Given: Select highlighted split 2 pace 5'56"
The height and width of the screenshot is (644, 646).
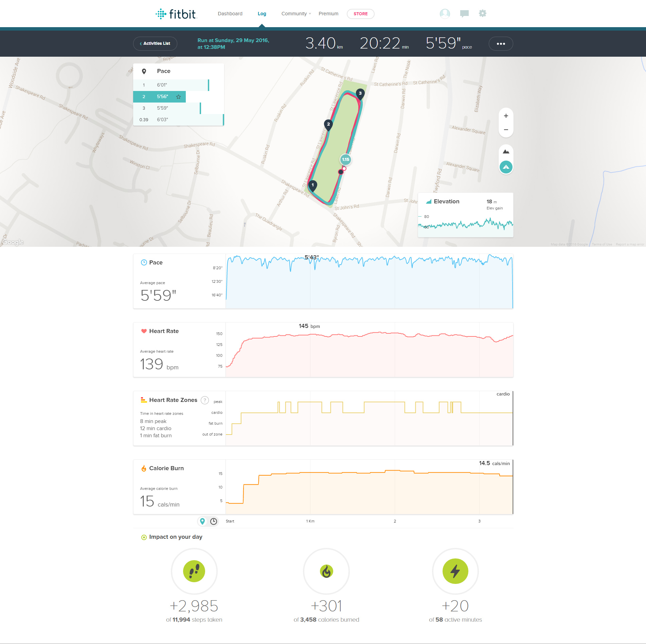Looking at the screenshot, I should [x=159, y=96].
